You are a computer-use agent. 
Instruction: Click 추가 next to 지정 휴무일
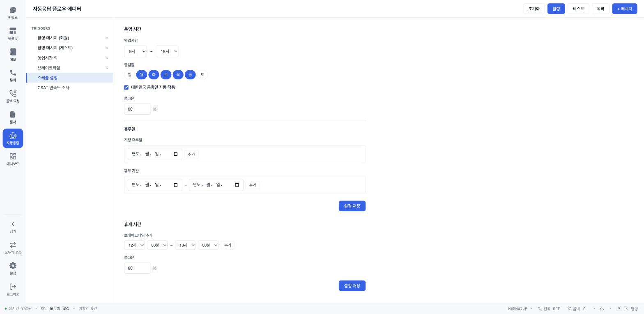[191, 154]
